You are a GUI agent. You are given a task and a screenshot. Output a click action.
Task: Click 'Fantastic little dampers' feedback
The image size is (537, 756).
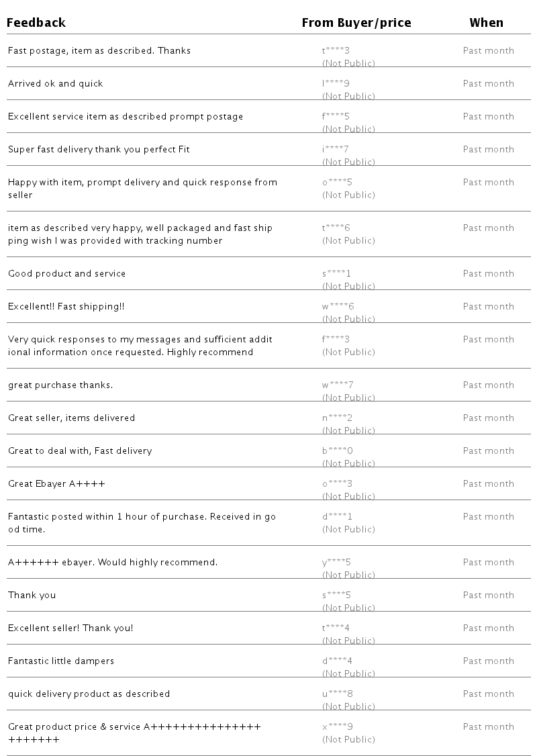tap(61, 661)
